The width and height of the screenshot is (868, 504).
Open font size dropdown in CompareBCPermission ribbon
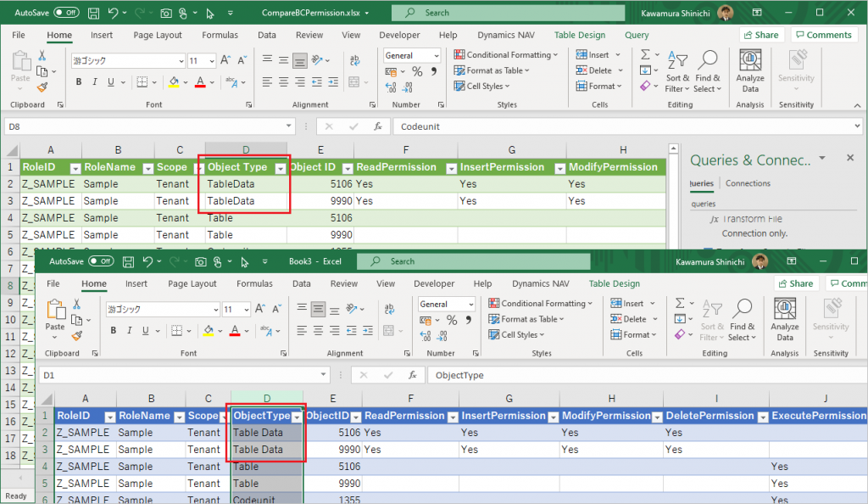coord(211,61)
